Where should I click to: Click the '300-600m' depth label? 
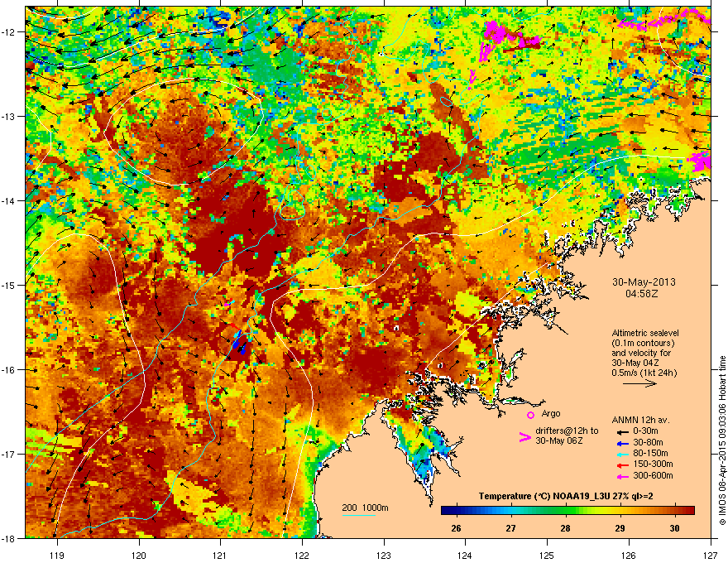coord(653,476)
